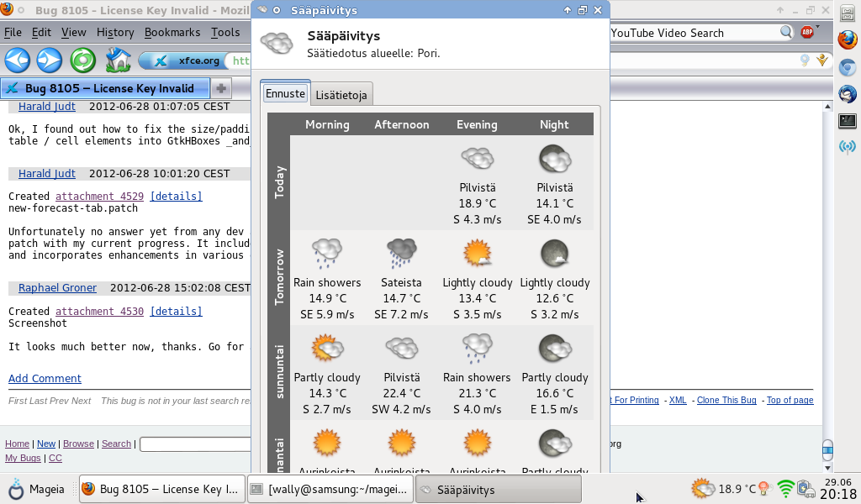Go to the Home page icon
Image resolution: width=861 pixels, height=504 pixels.
117,60
